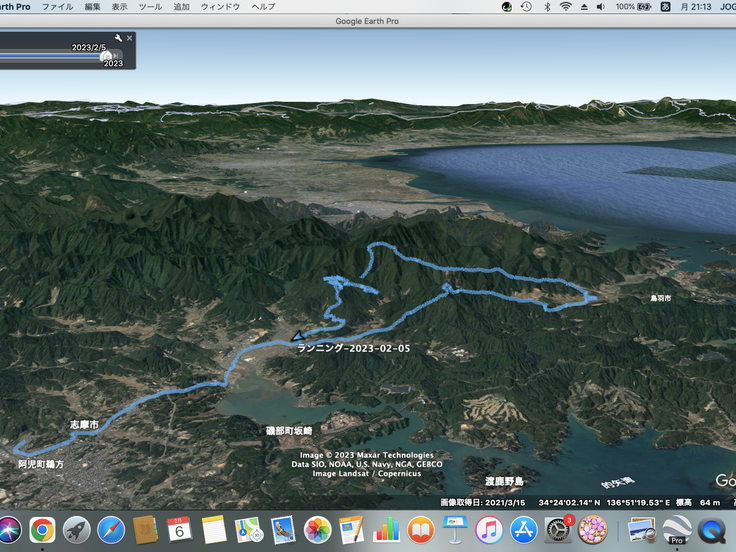Viewport: 736px width, 552px height.
Task: Open the App Store from the Dock
Action: (x=524, y=528)
